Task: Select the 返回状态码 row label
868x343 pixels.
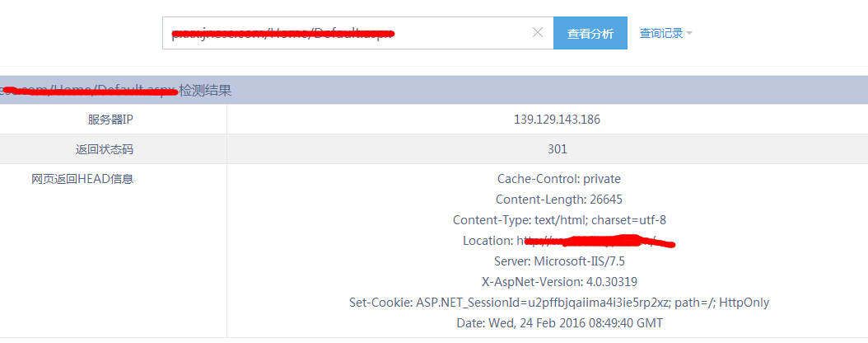Action: pyautogui.click(x=104, y=149)
